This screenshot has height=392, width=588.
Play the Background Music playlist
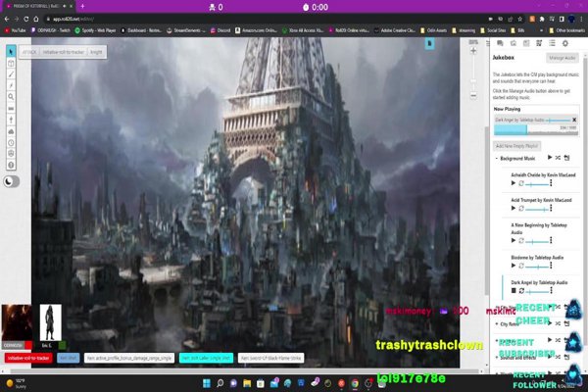pyautogui.click(x=550, y=158)
